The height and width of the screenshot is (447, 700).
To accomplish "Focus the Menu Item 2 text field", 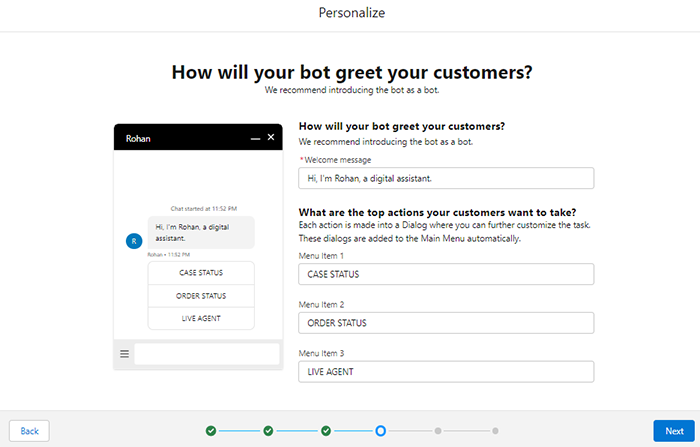I will point(446,323).
